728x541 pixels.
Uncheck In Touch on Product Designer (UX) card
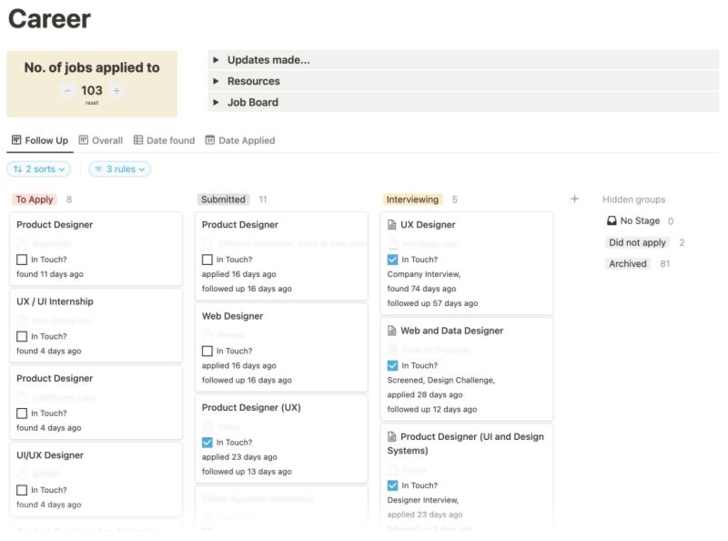(x=207, y=442)
